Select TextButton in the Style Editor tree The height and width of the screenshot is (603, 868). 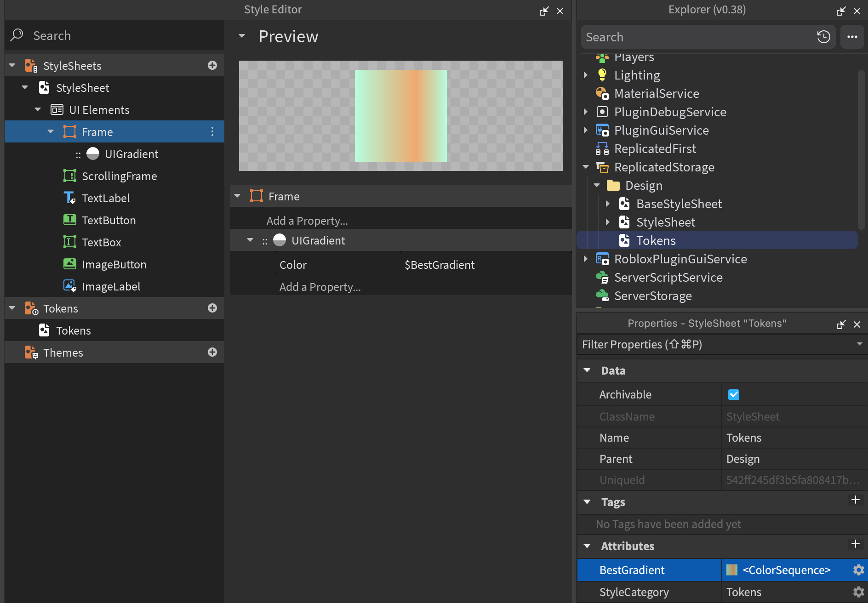(x=114, y=220)
